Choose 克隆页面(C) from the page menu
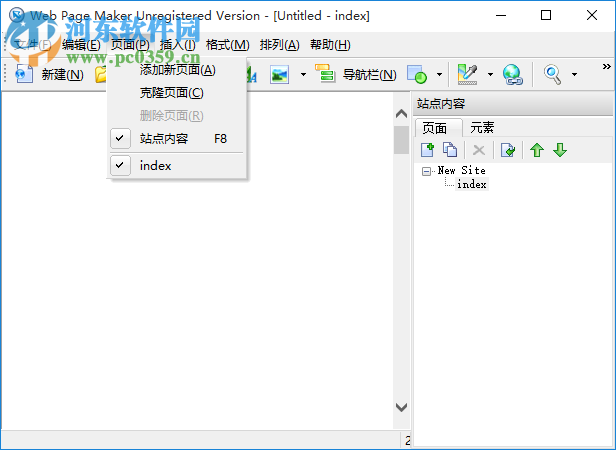Screen dimensions: 616x450 click(x=172, y=93)
